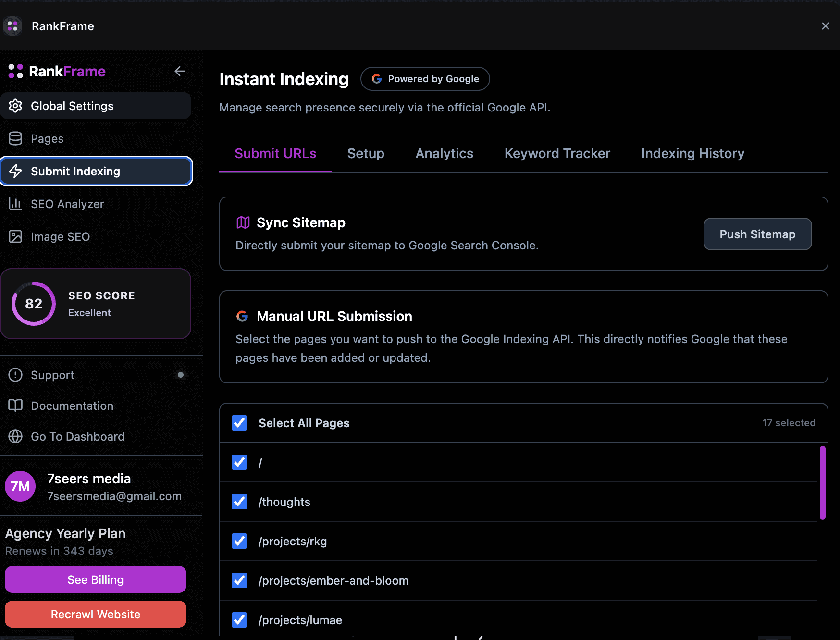Click the Go To Dashboard globe icon
840x640 pixels.
[x=15, y=436]
